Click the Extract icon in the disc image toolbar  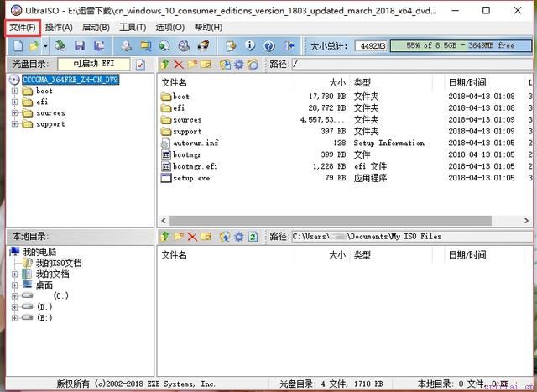[x=225, y=64]
